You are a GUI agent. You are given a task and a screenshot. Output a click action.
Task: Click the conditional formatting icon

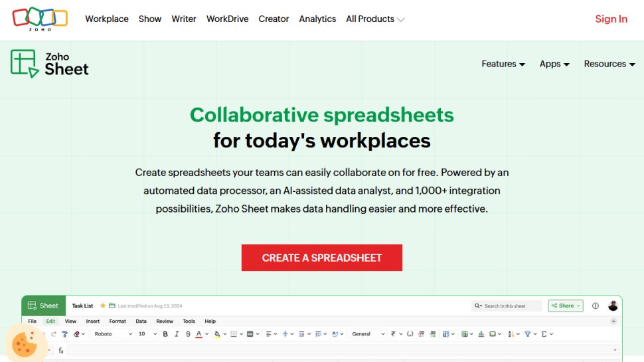(x=445, y=334)
